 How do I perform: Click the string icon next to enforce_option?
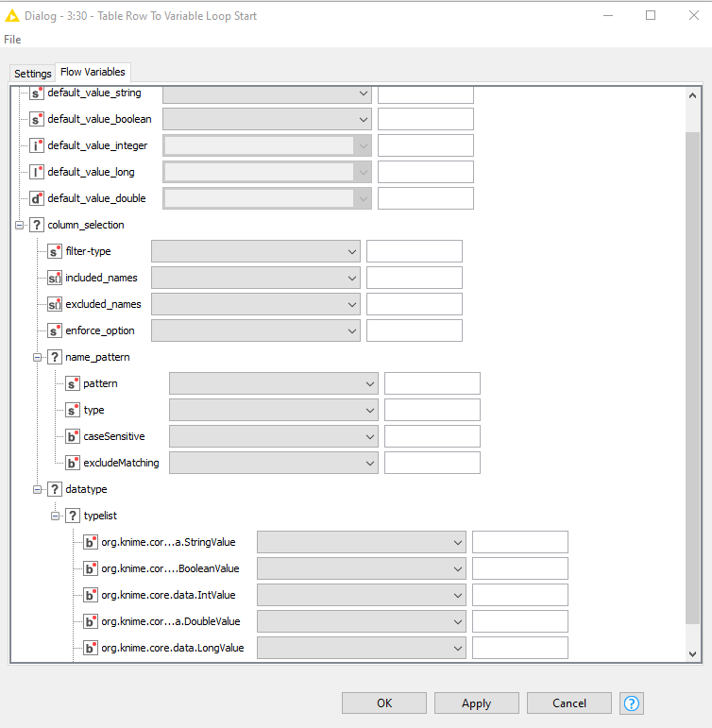pyautogui.click(x=55, y=331)
